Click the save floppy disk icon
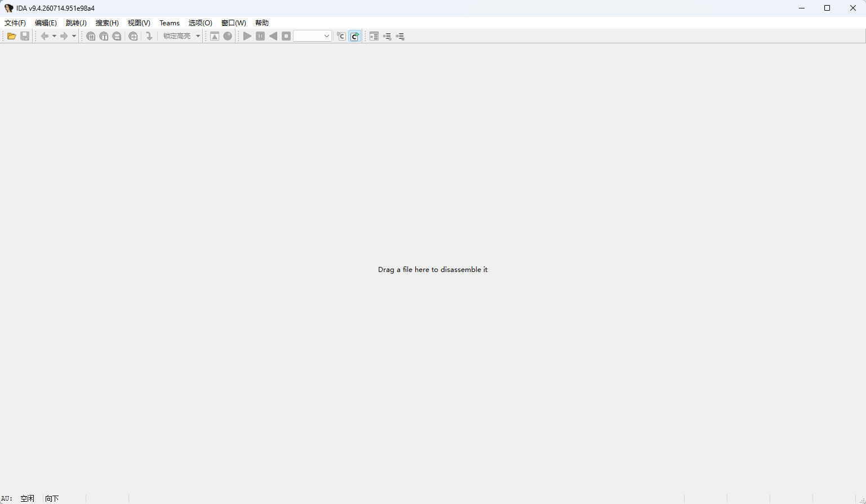The height and width of the screenshot is (504, 866). 25,36
